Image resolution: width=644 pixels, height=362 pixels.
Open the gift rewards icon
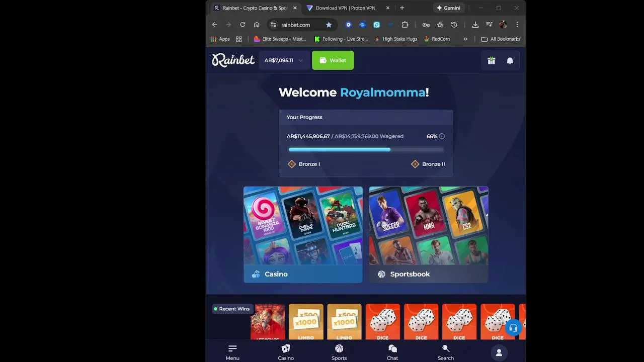pyautogui.click(x=492, y=61)
